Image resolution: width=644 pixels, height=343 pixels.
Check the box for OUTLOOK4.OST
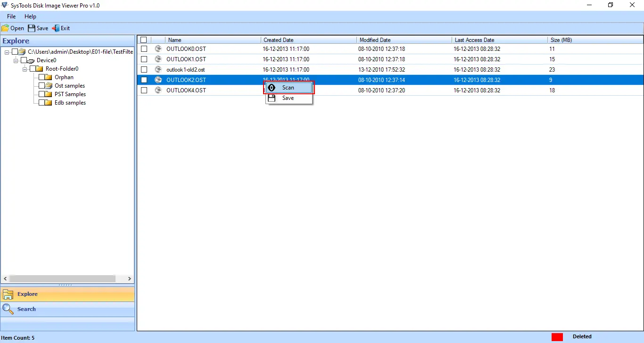point(144,90)
